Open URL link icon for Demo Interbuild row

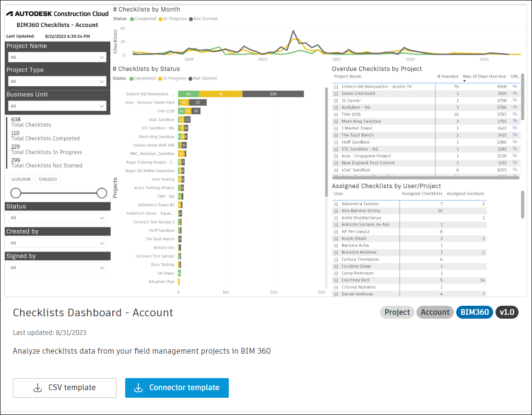[x=515, y=93]
